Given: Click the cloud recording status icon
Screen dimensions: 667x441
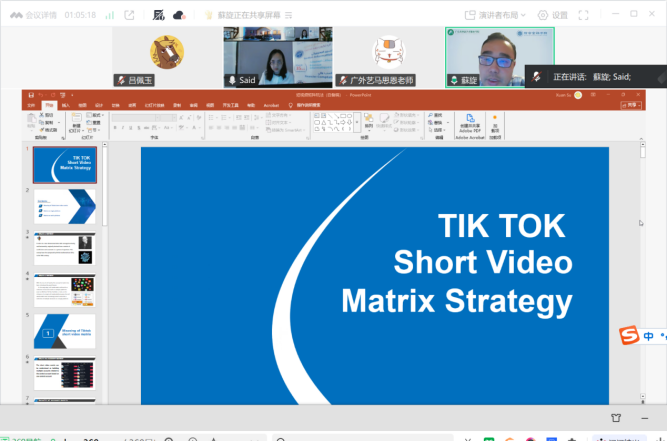Looking at the screenshot, I should pos(179,15).
